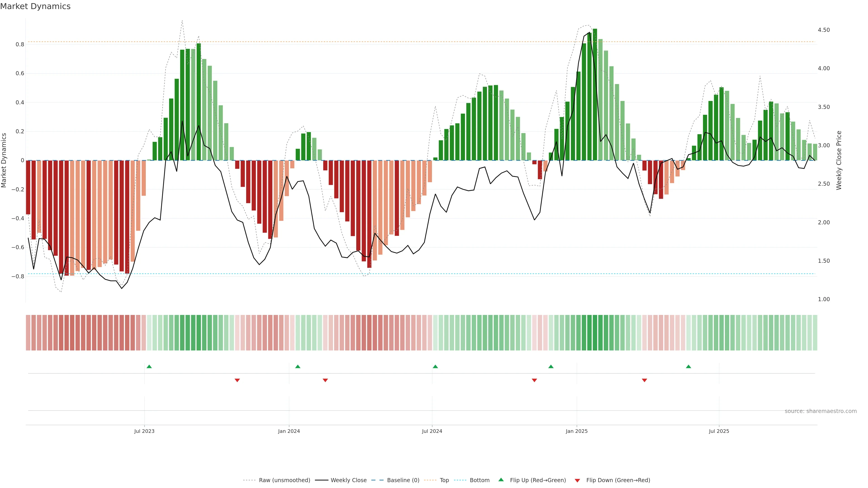868x488 pixels.
Task: Toggle the Weekly Close legend entry
Action: point(348,480)
